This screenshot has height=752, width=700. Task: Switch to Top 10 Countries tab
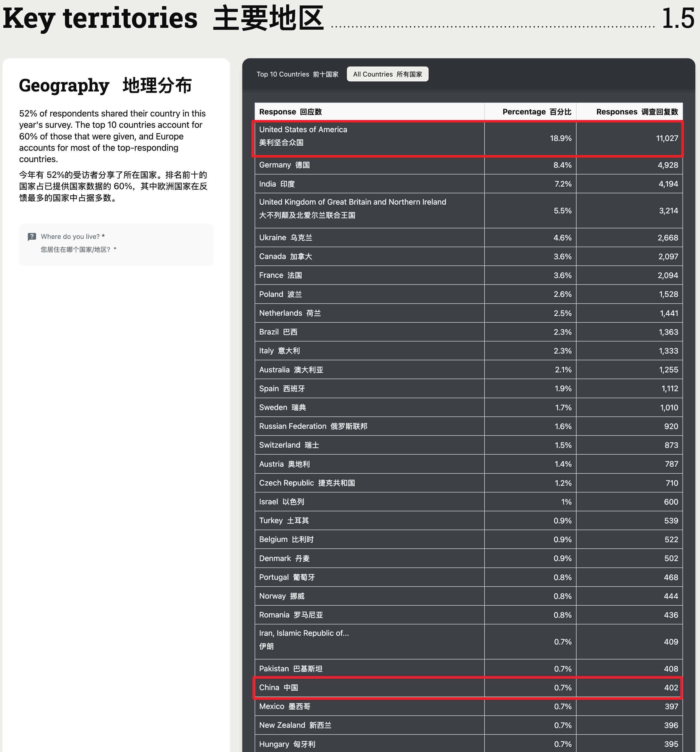pyautogui.click(x=297, y=74)
